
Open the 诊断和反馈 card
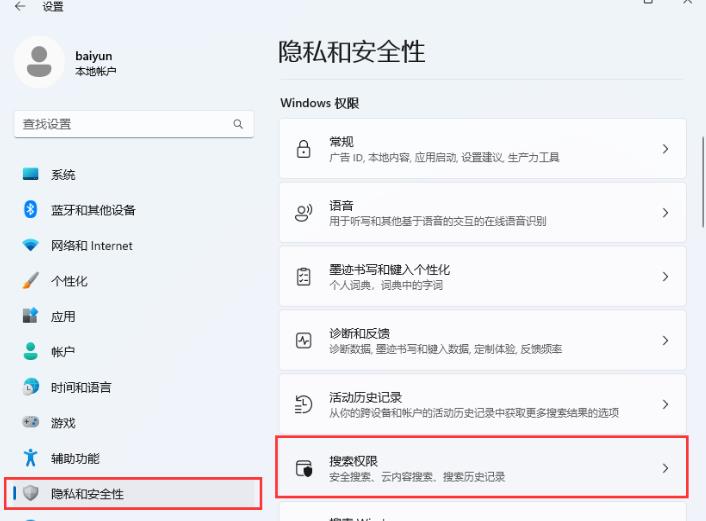click(483, 340)
